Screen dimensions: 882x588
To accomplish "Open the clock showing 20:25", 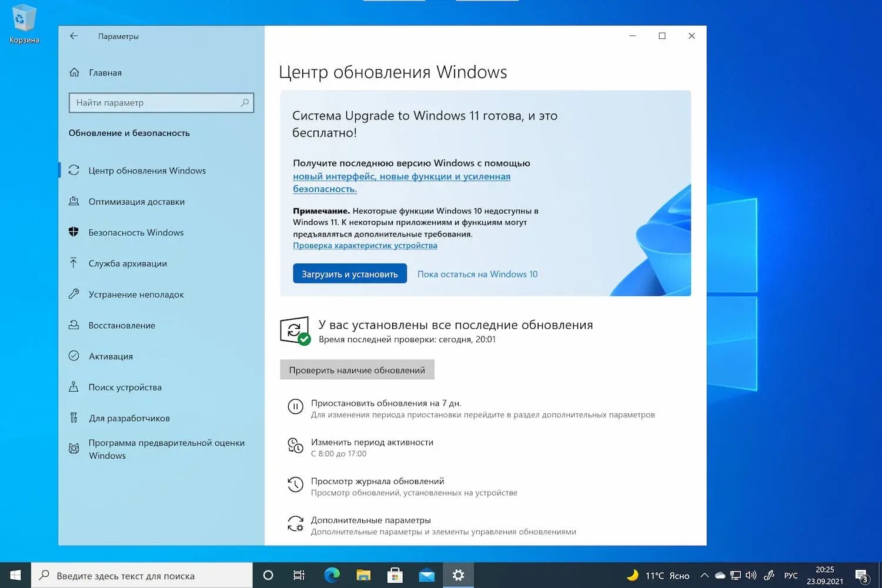I will tap(825, 575).
